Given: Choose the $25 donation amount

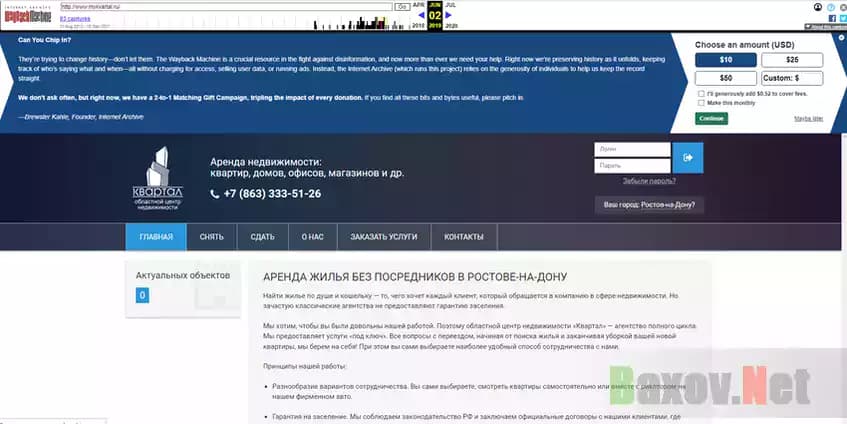Looking at the screenshot, I should [x=792, y=60].
